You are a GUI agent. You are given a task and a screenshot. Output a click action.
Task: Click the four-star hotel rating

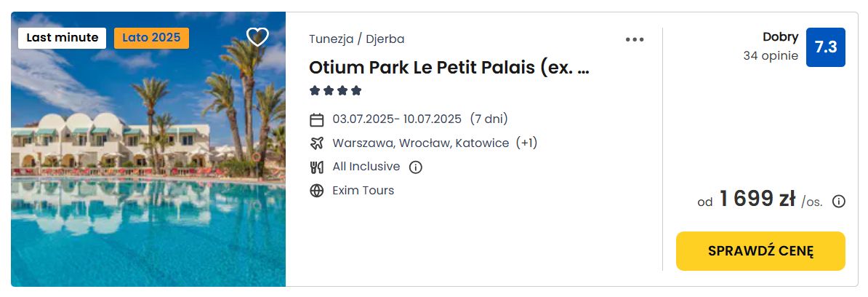click(335, 90)
